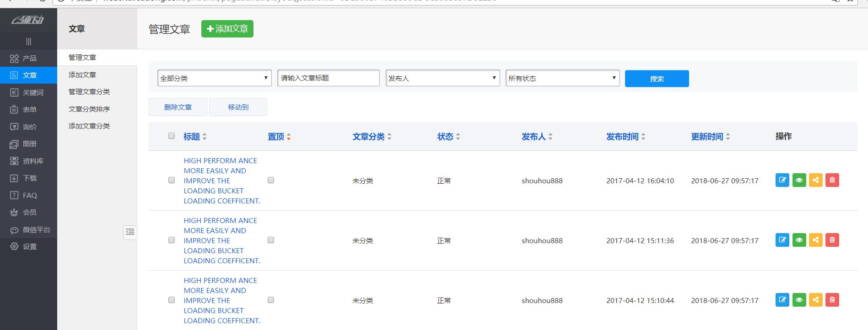This screenshot has width=868, height=330.
Task: Open the 所有状态 status dropdown
Action: (562, 78)
